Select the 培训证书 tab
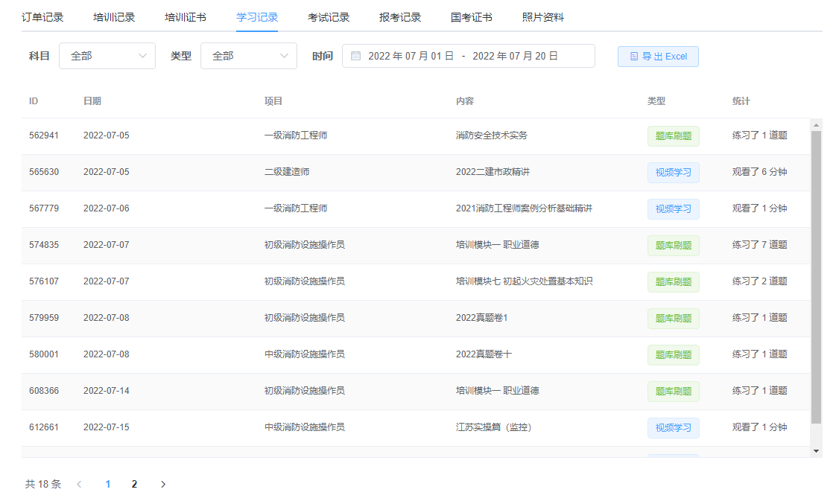Screen dimensions: 836x504 click(x=186, y=17)
